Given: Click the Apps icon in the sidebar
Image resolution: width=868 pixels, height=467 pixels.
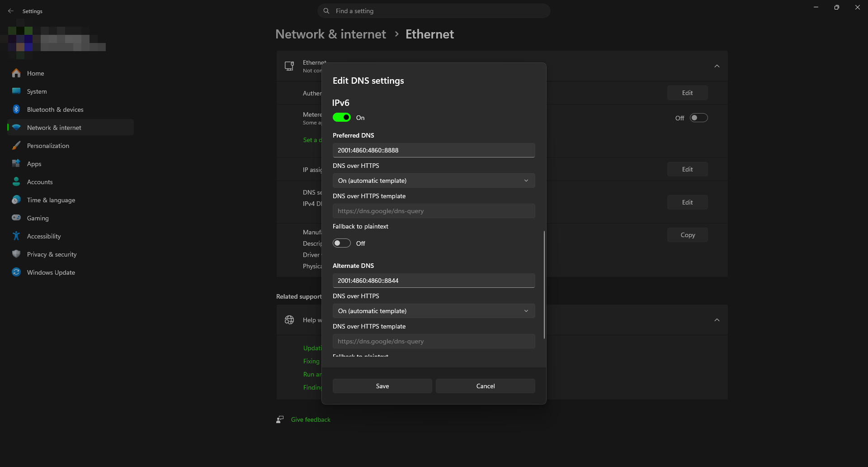Looking at the screenshot, I should [x=16, y=163].
